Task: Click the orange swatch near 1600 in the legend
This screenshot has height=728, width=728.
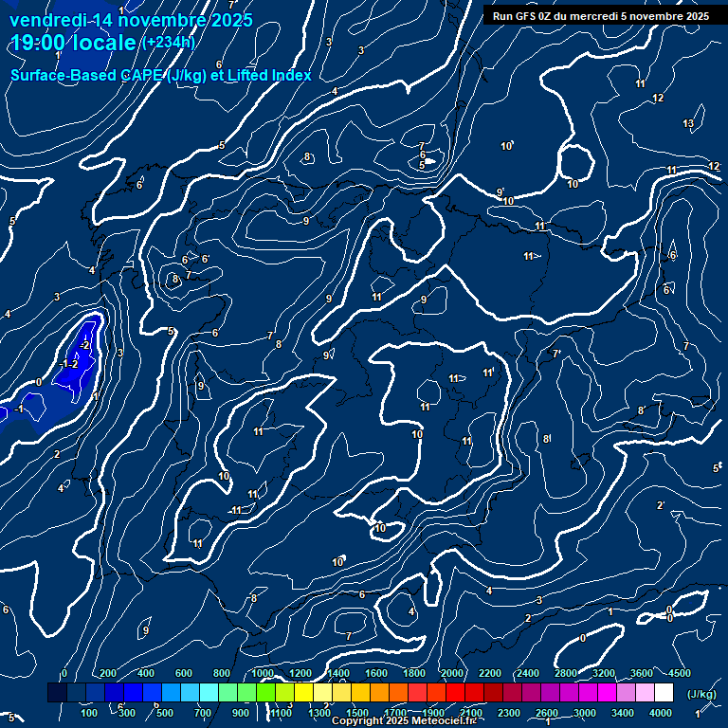Action: [x=379, y=693]
